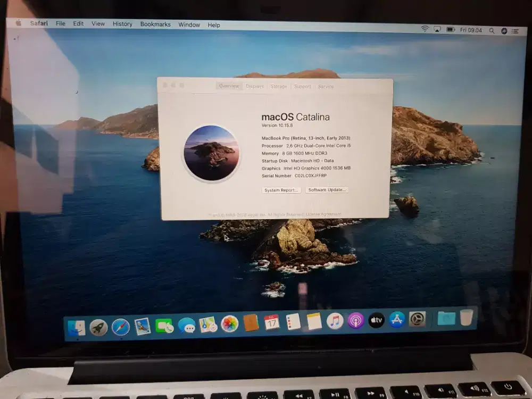This screenshot has height=399, width=532.
Task: Open Podcasts purple icon in Dock
Action: [x=355, y=320]
